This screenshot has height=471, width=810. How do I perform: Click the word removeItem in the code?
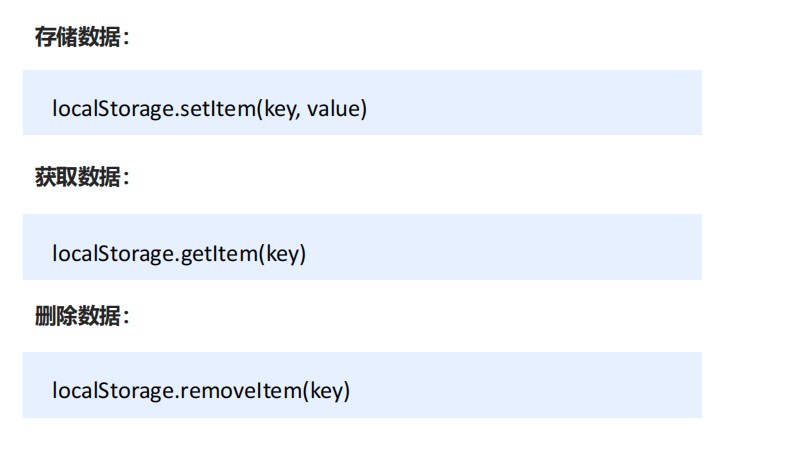(x=240, y=390)
